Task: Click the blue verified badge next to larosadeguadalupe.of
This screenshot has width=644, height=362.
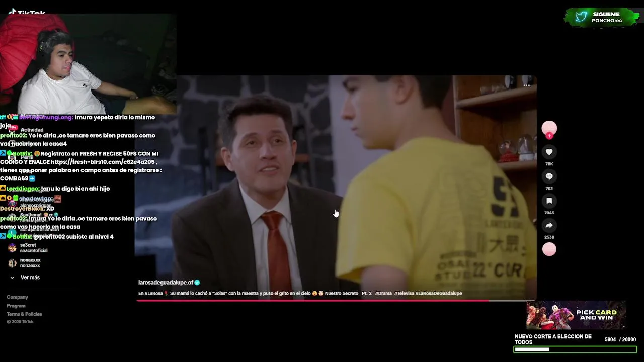Action: [197, 283]
